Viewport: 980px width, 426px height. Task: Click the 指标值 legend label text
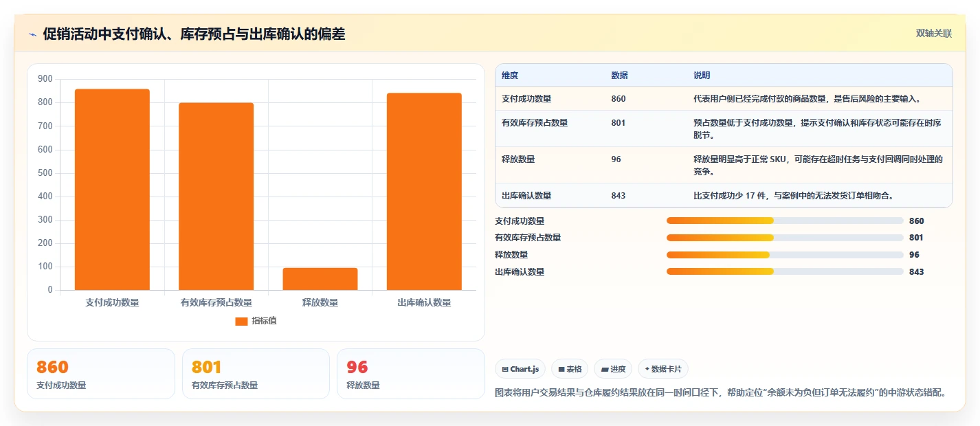point(264,321)
